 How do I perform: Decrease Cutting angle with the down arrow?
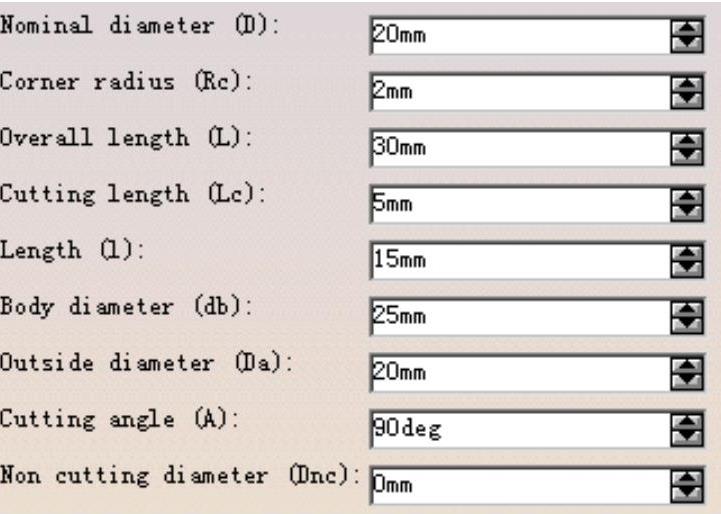point(687,437)
